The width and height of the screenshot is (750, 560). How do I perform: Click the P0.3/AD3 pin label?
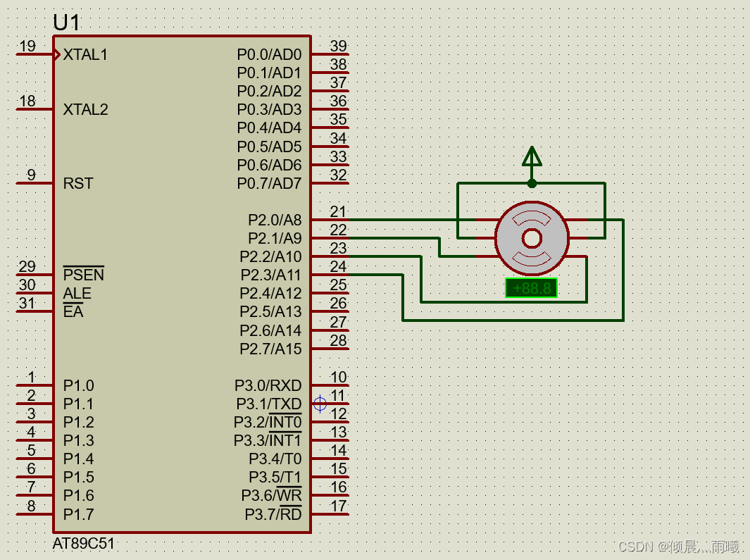click(x=269, y=110)
